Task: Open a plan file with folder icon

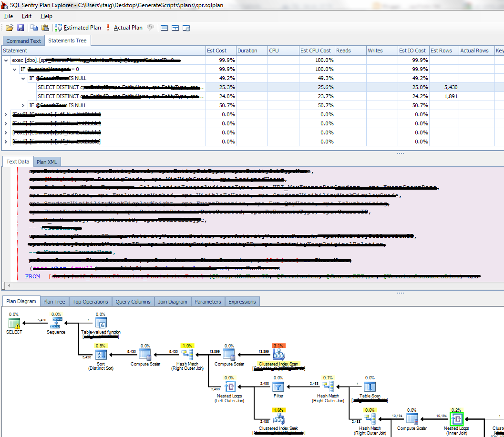Action: (x=10, y=28)
